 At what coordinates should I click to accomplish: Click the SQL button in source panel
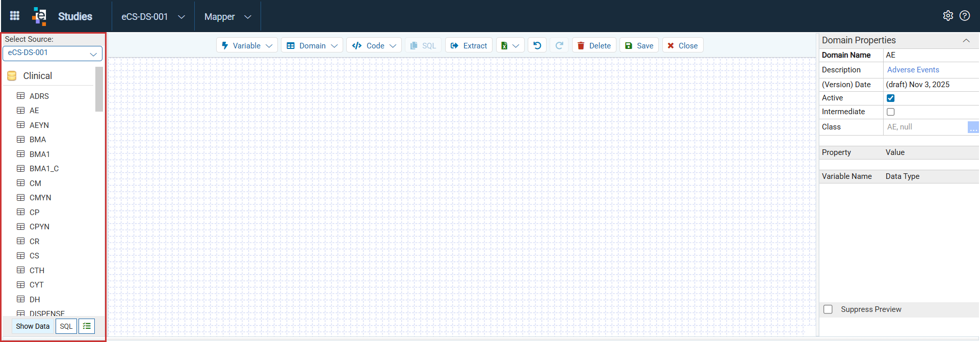pos(66,326)
